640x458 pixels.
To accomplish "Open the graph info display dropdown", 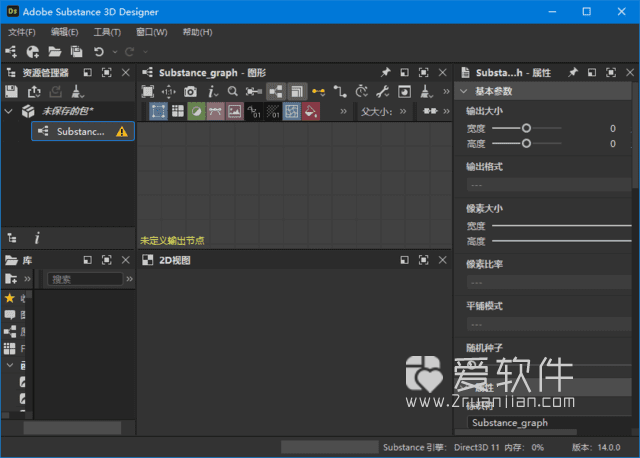I will point(213,91).
